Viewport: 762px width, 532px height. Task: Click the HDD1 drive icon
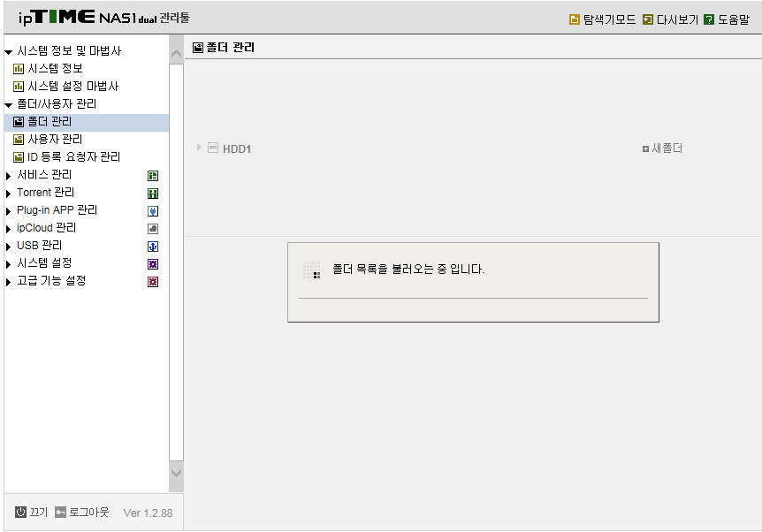(x=213, y=148)
